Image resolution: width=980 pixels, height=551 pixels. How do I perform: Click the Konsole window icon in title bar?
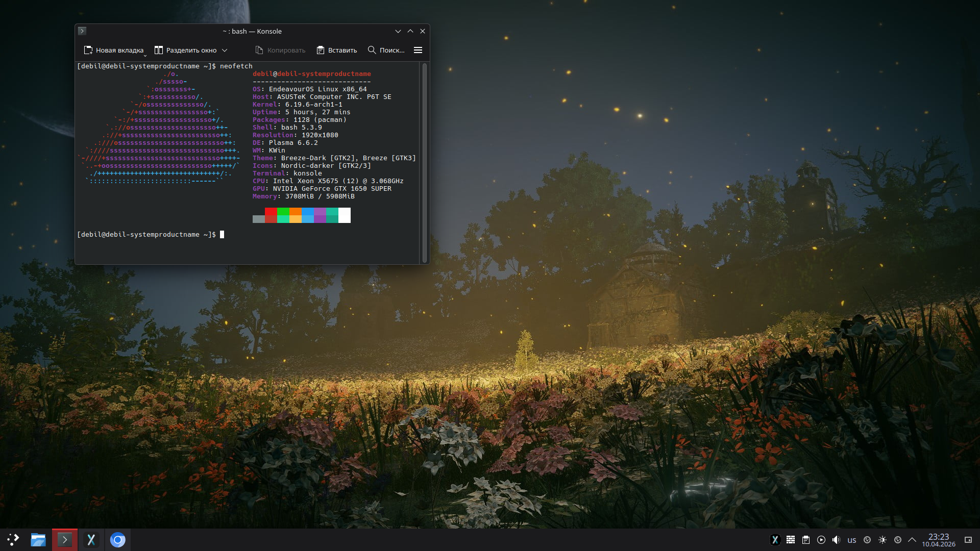click(x=82, y=31)
